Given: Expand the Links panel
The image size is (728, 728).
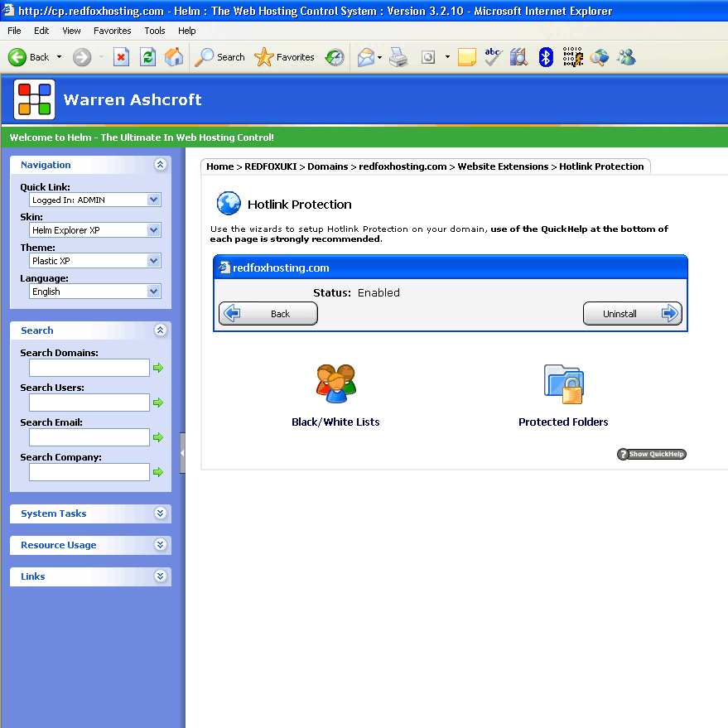Looking at the screenshot, I should [160, 576].
